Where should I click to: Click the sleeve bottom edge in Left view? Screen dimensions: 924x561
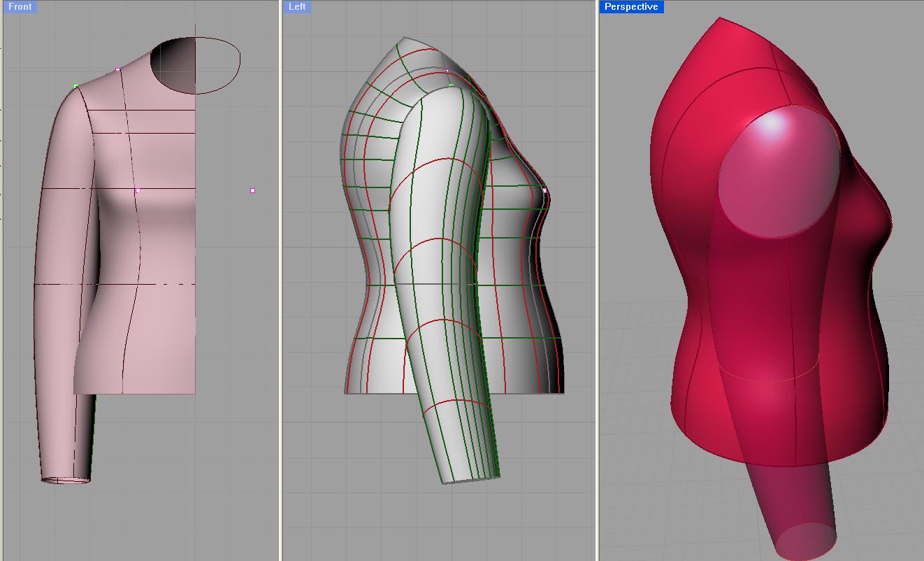(x=470, y=480)
